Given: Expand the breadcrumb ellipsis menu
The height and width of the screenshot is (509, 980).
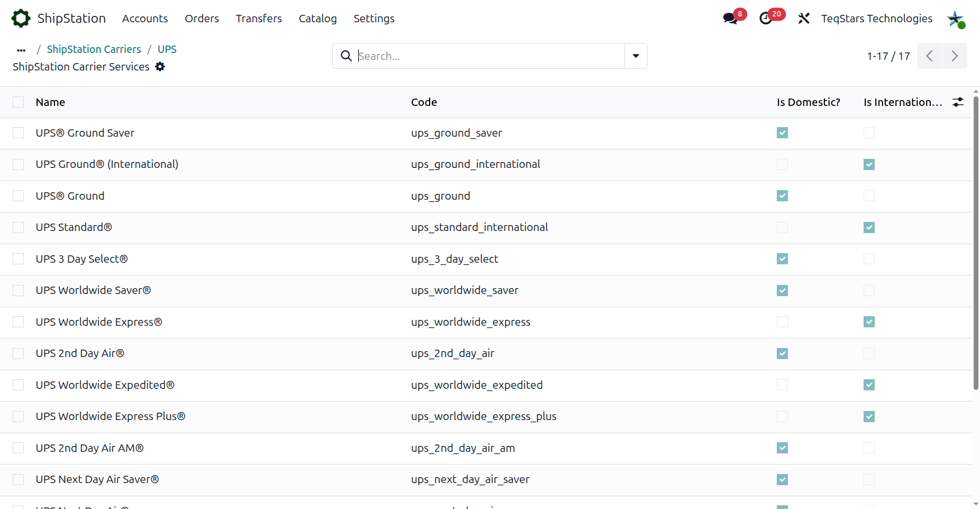Looking at the screenshot, I should pyautogui.click(x=21, y=50).
